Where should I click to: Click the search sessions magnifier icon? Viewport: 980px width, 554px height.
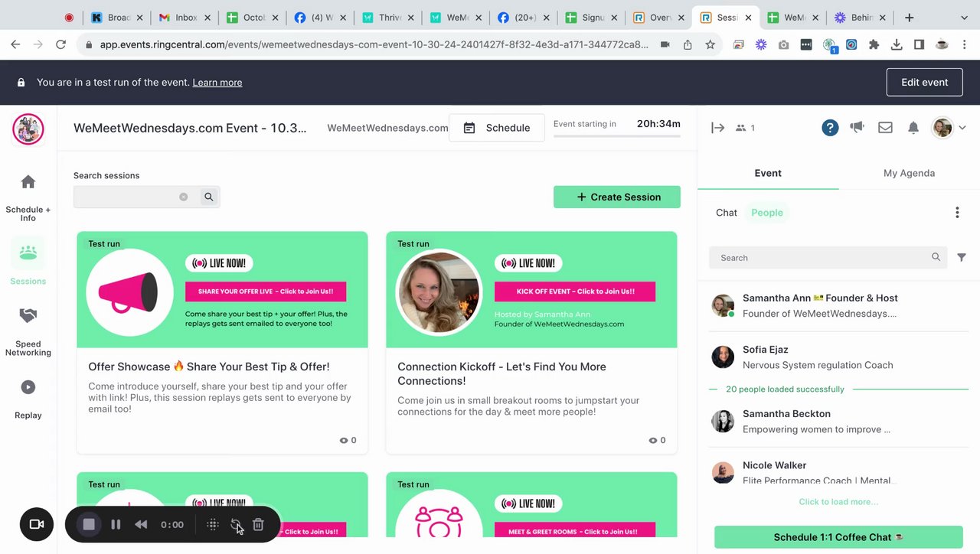coord(208,197)
